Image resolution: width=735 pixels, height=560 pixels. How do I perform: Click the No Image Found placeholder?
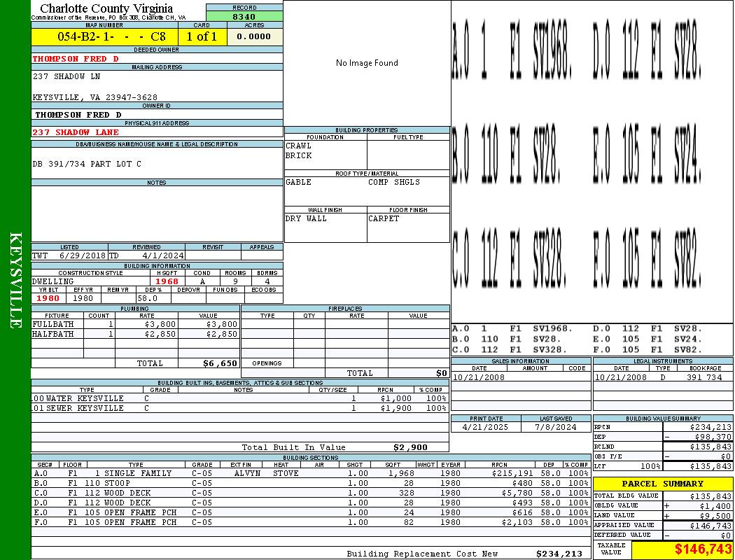[367, 63]
